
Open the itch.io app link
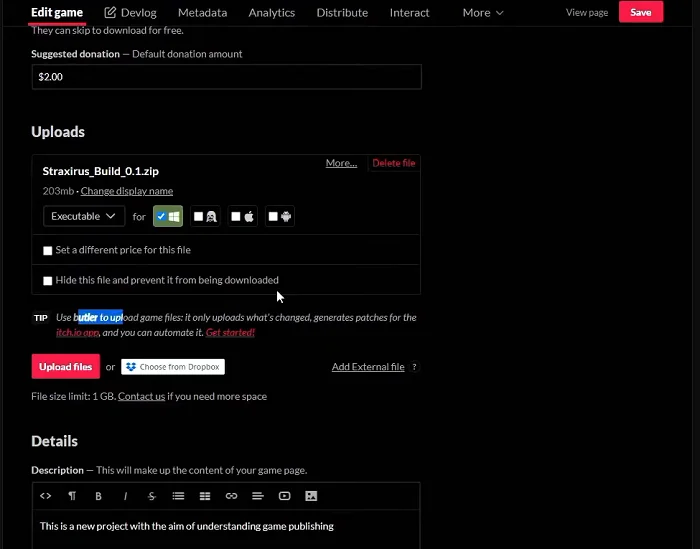[x=78, y=333]
